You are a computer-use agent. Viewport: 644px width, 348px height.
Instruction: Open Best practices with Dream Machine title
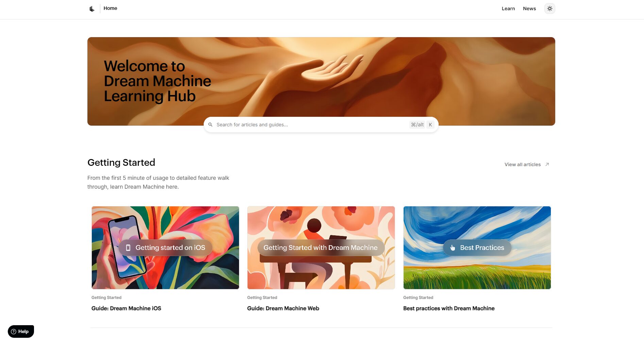[448, 308]
